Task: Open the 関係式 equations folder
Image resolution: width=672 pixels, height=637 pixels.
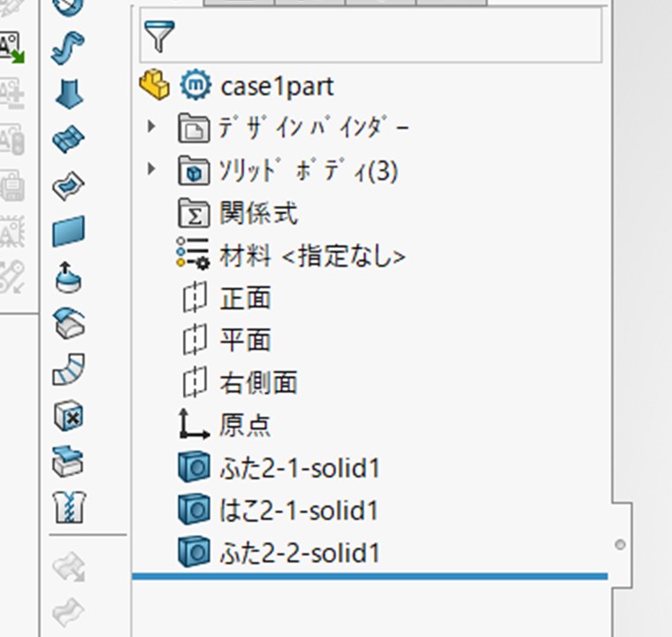Action: click(x=258, y=213)
